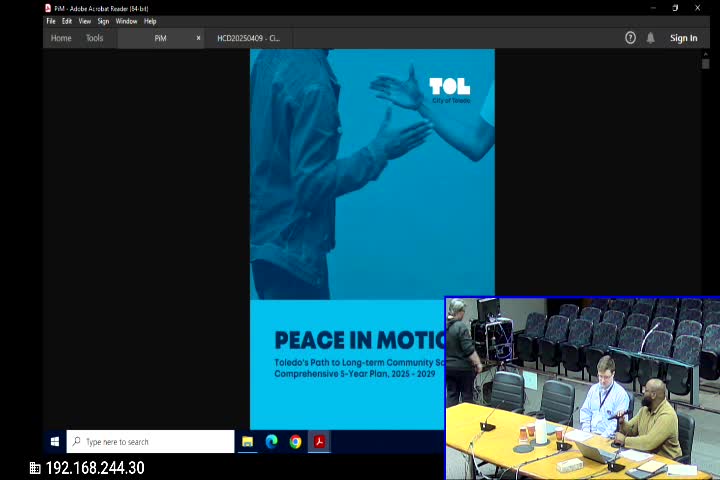Switch to the Tools tab
Image resolution: width=720 pixels, height=480 pixels.
point(94,38)
